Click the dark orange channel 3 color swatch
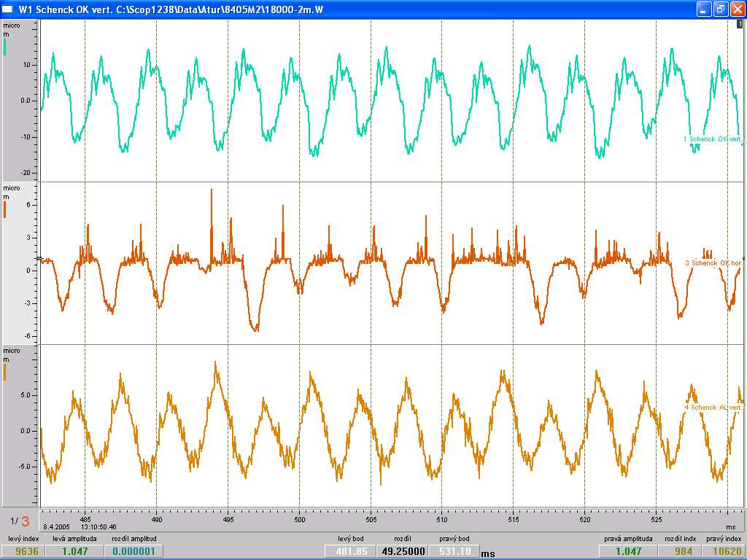Viewport: 747px width, 560px height. coord(5,209)
